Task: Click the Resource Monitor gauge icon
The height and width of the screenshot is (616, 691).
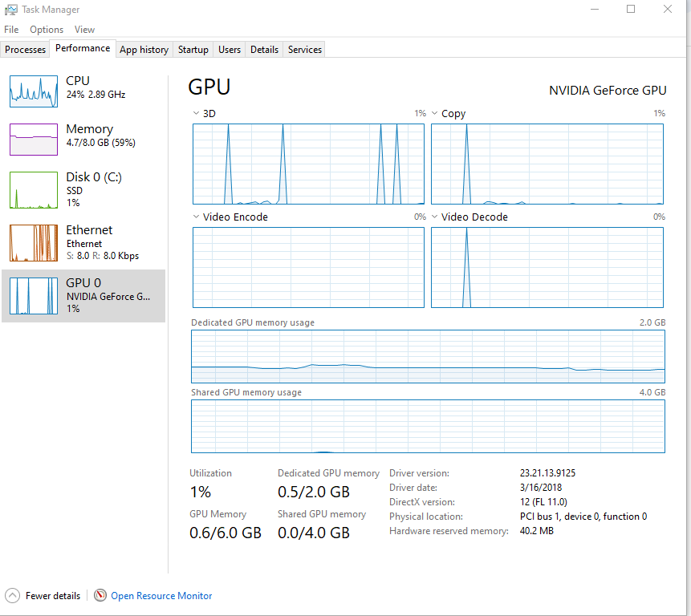Action: [x=100, y=596]
